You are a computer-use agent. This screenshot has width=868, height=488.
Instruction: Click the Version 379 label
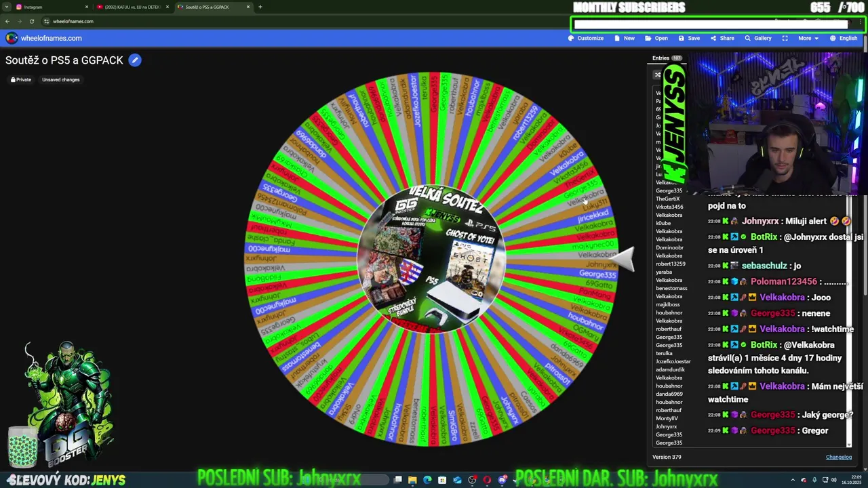tap(667, 457)
